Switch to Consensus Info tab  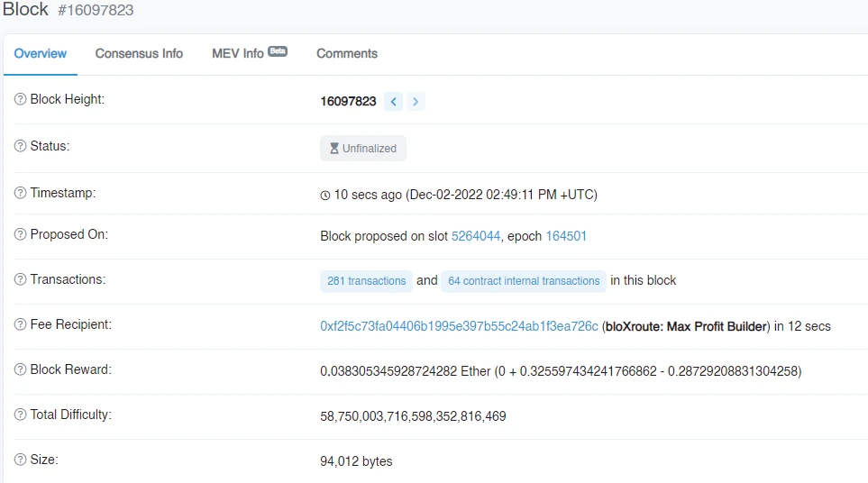[139, 54]
